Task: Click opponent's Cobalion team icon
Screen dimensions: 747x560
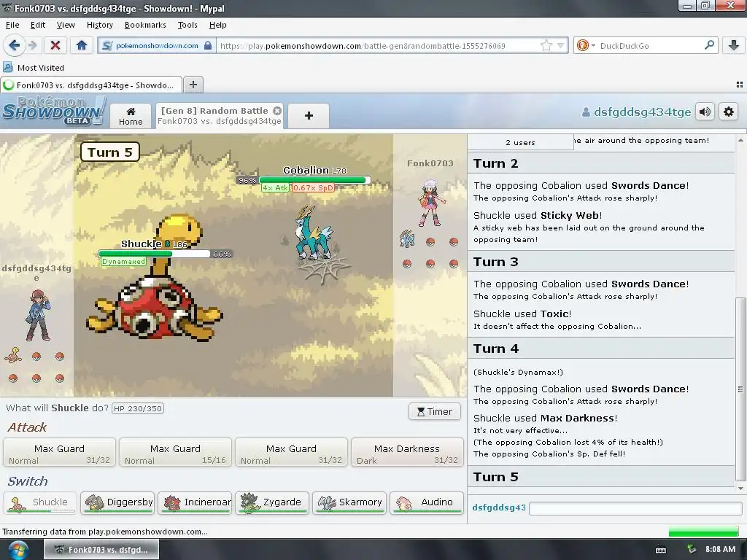Action: 407,240
